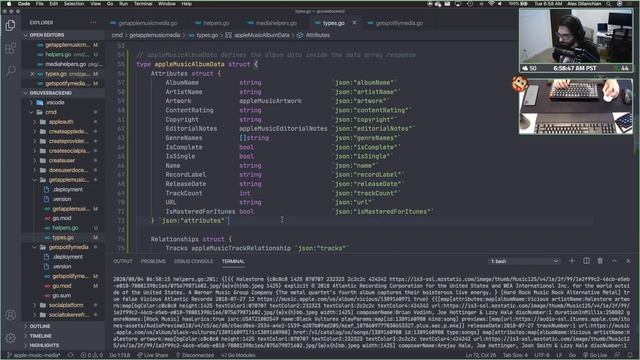
Task: Open the Manage gear in activity bar
Action: 11,338
